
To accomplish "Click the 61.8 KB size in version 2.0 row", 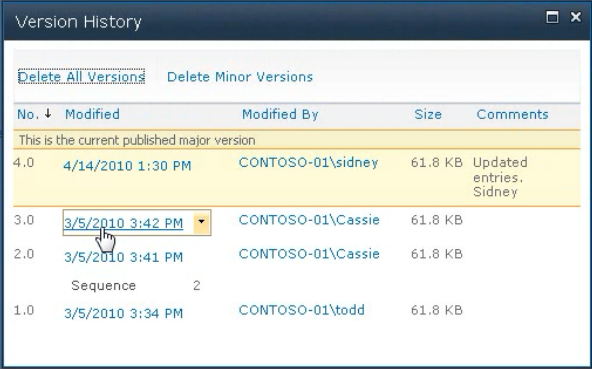I will (x=437, y=254).
